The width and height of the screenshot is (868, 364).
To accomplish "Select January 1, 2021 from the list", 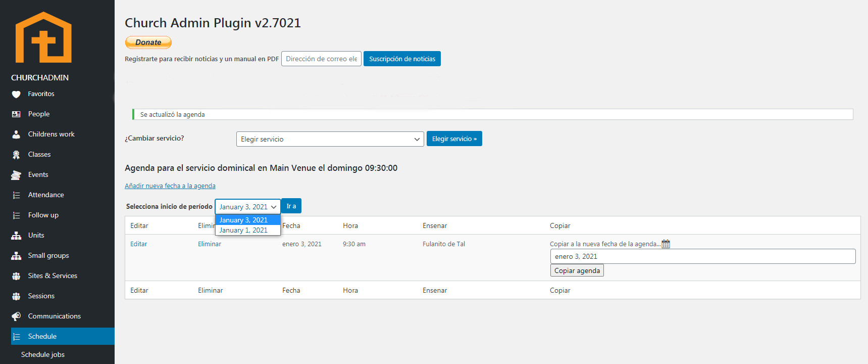I will pyautogui.click(x=243, y=230).
